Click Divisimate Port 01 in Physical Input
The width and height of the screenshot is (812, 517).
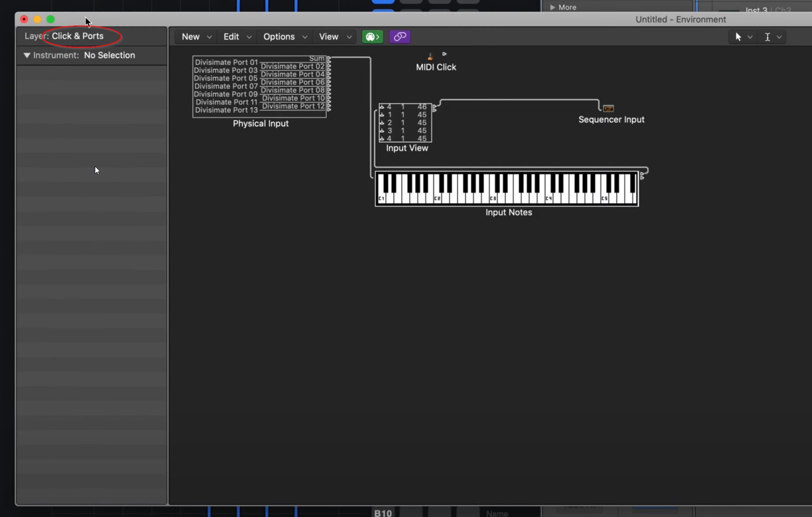click(x=226, y=62)
